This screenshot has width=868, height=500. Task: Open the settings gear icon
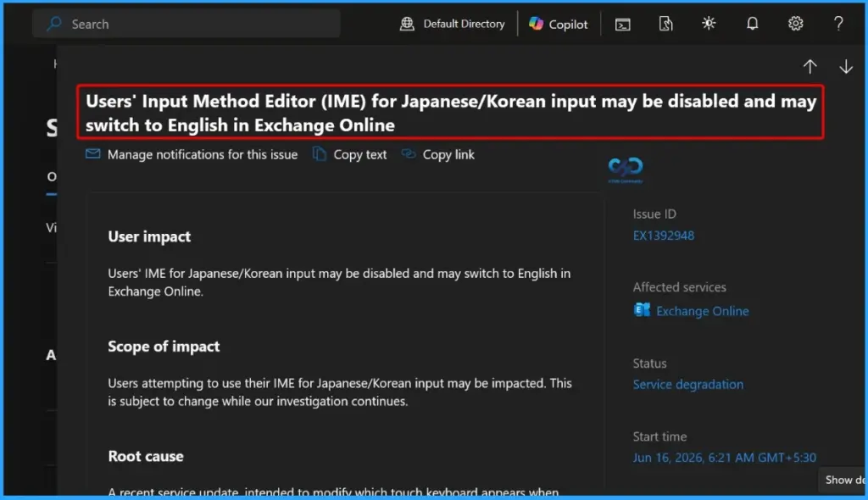pyautogui.click(x=795, y=23)
